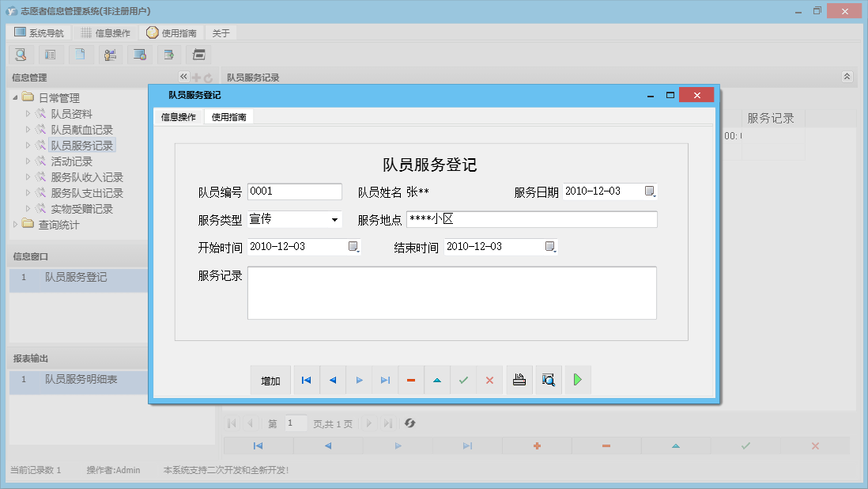Select 队员献血记录 in the tree
Image resolution: width=868 pixels, height=489 pixels.
pyautogui.click(x=81, y=129)
